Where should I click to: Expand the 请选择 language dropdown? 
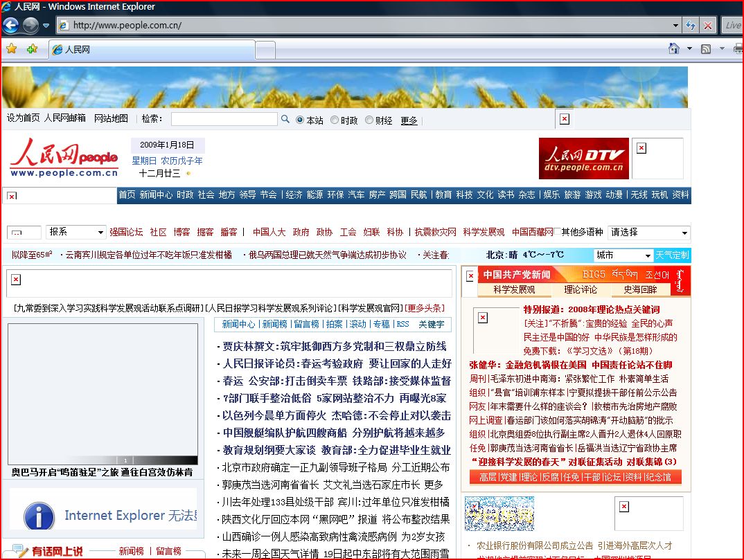[x=648, y=233]
